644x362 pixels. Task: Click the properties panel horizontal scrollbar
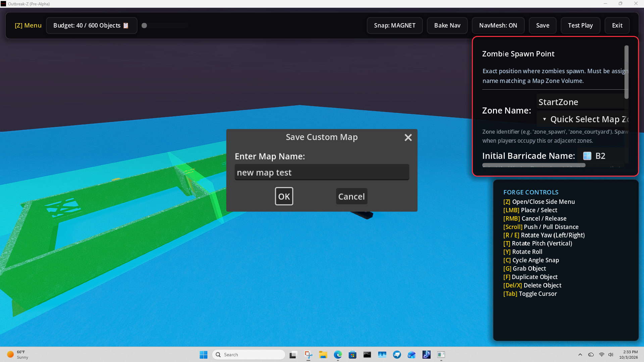click(x=534, y=165)
